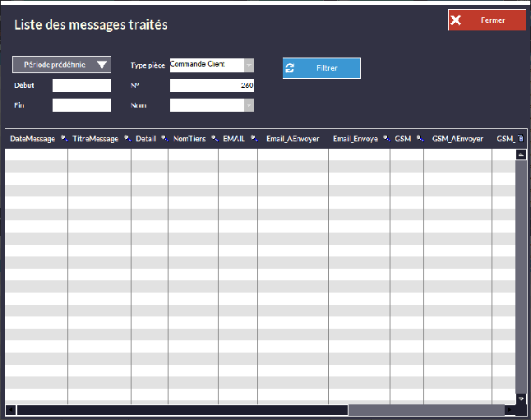The width and height of the screenshot is (531, 420).
Task: Click into the Fin date field
Action: [81, 105]
